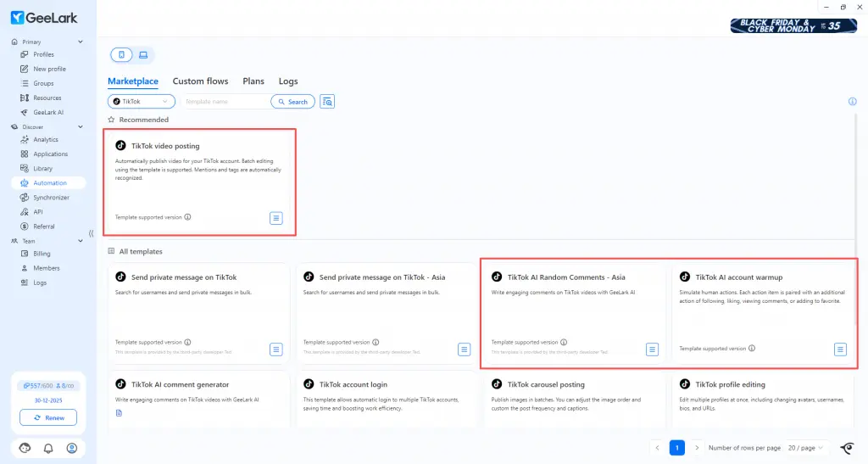The height and width of the screenshot is (464, 868).
Task: Click info icon on TikTok video posting card
Action: (x=187, y=217)
